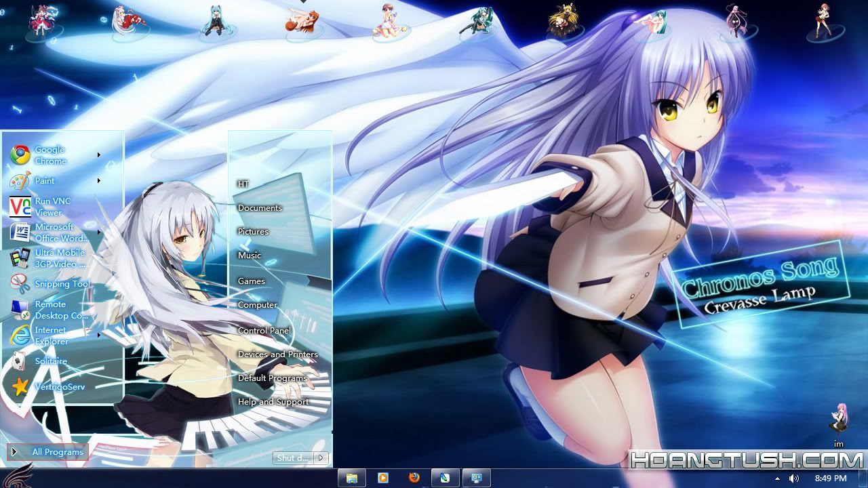Open Devices and Printers
The width and height of the screenshot is (868, 488).
(278, 354)
